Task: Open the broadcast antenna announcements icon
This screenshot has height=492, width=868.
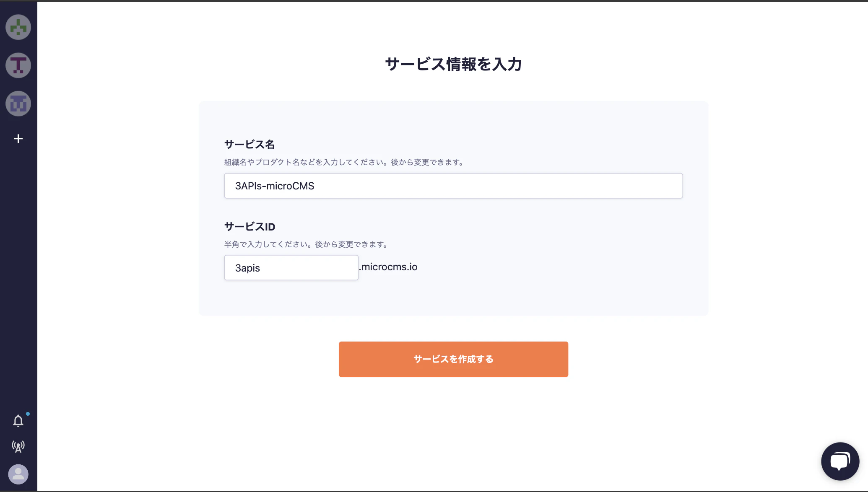Action: tap(18, 447)
